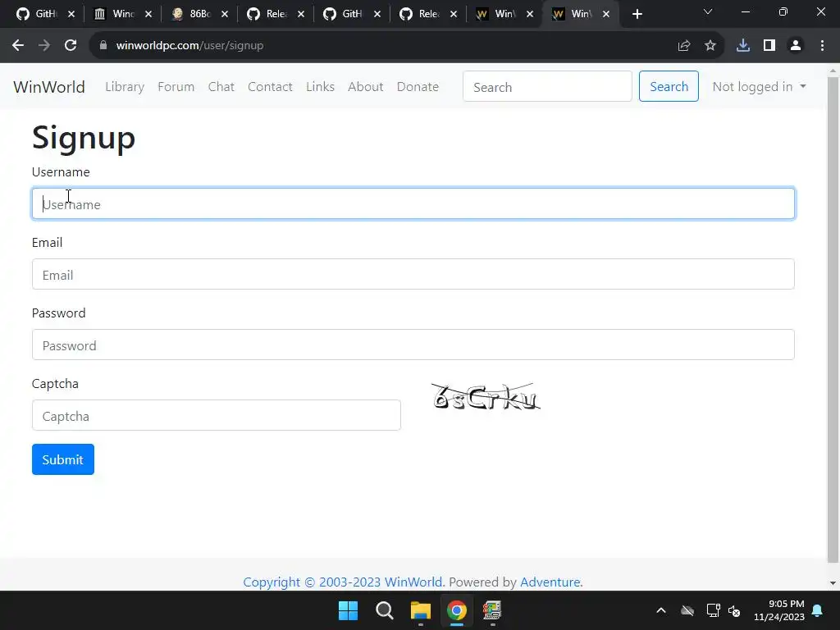The width and height of the screenshot is (840, 630).
Task: Open Chrome profile icon
Action: 796,46
